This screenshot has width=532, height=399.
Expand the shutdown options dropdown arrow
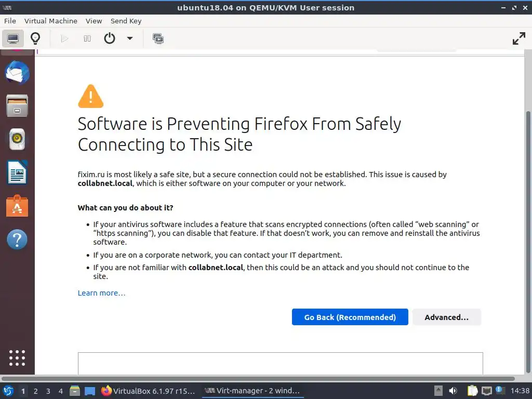tap(130, 38)
